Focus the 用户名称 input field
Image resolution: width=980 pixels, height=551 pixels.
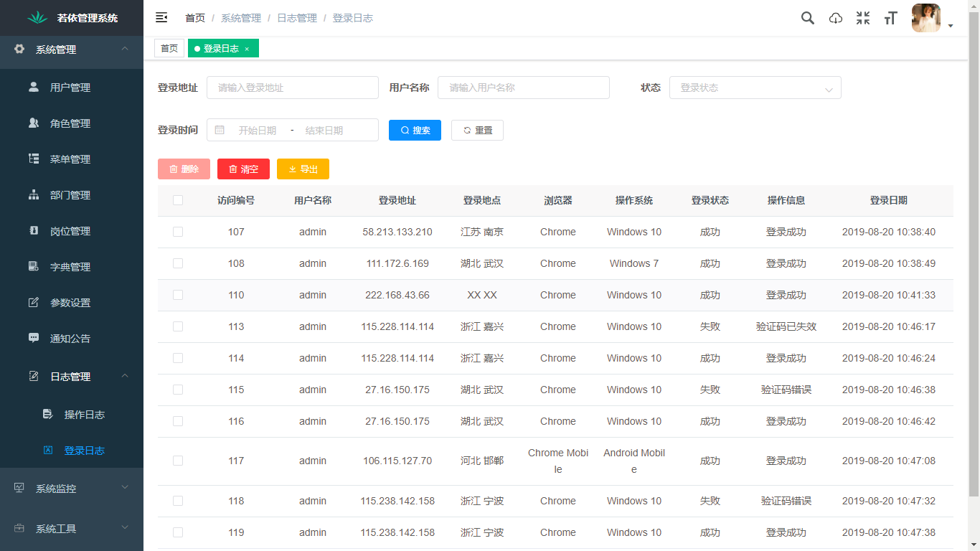524,88
